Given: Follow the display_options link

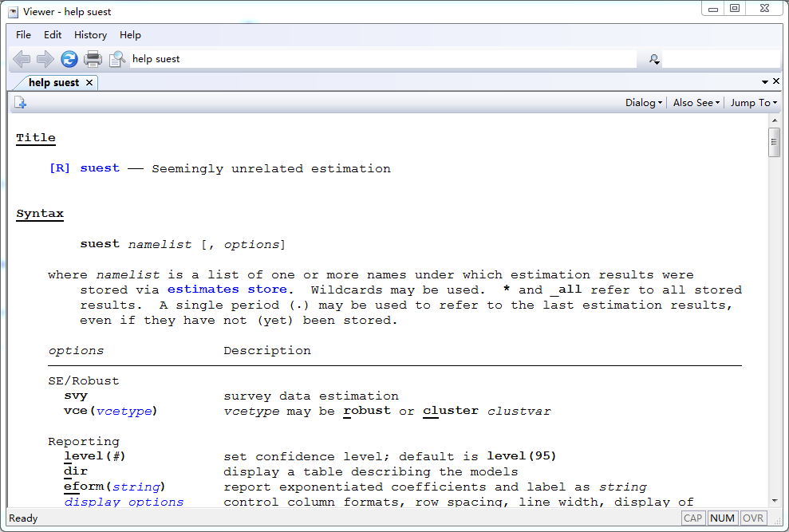Looking at the screenshot, I should (124, 502).
